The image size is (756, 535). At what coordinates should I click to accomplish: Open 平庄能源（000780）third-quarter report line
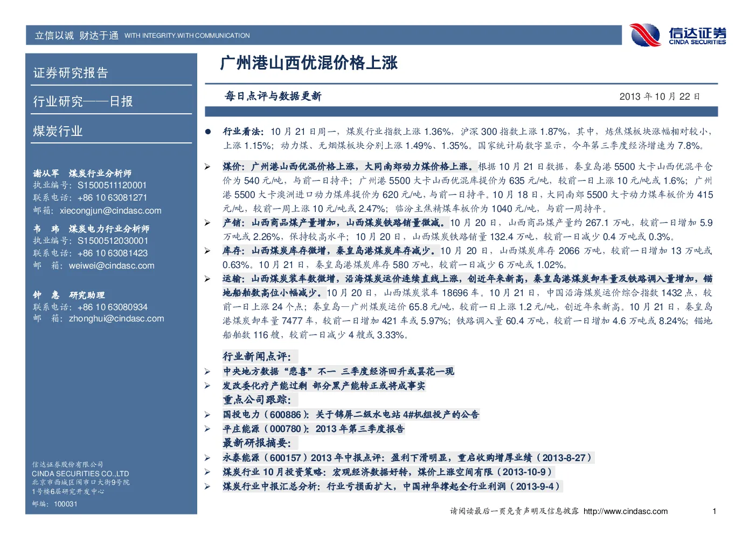click(314, 429)
